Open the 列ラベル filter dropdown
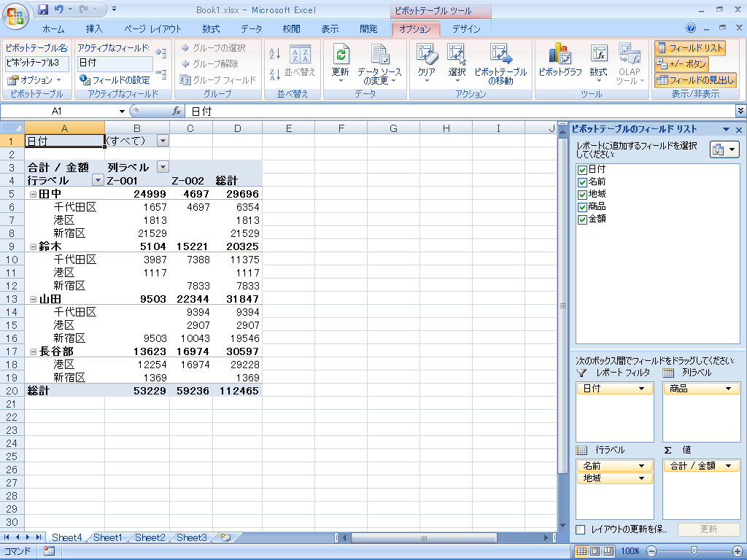The width and height of the screenshot is (747, 560). click(163, 167)
